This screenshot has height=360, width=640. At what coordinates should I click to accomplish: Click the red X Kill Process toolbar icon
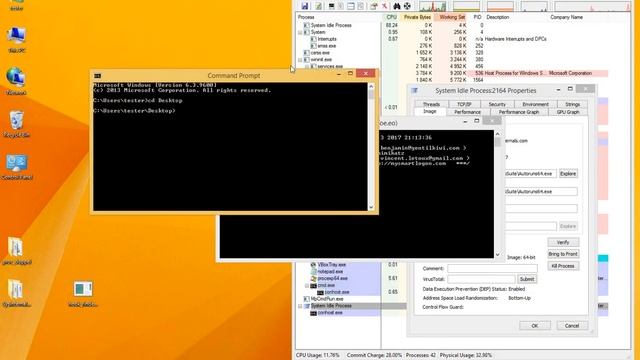pyautogui.click(x=384, y=6)
